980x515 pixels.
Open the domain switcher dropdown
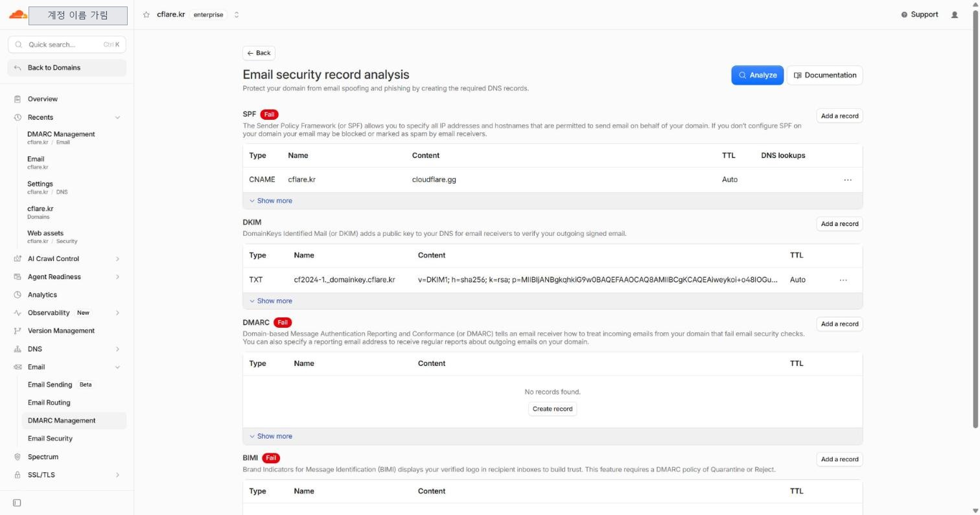(x=237, y=15)
